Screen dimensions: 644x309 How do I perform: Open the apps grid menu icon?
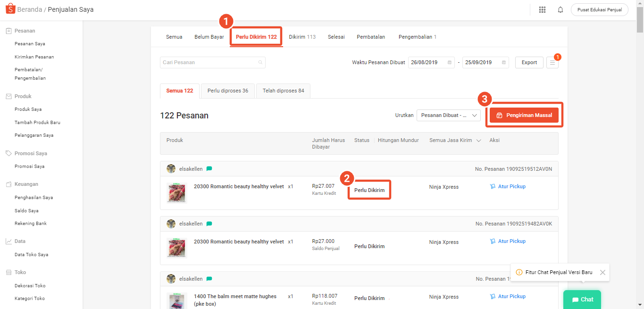542,9
